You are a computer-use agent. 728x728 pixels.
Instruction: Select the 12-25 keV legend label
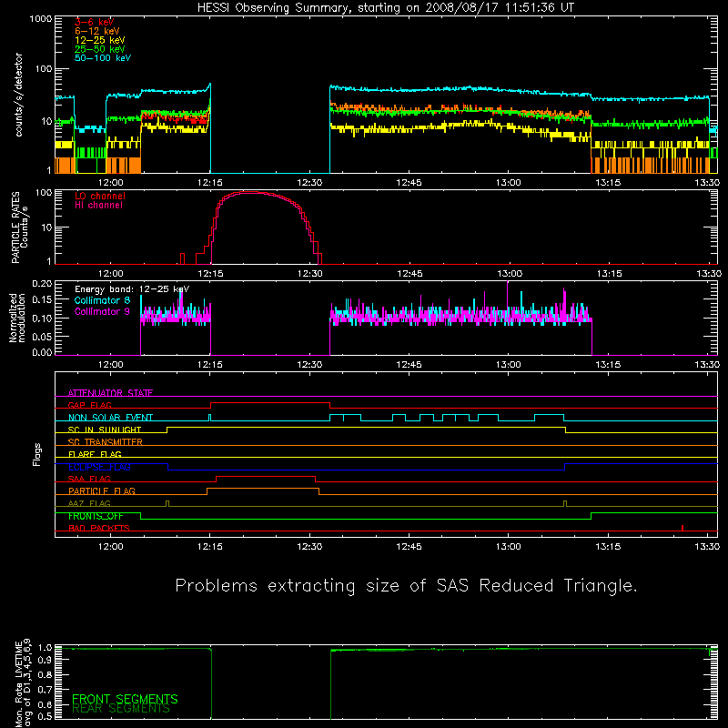point(100,40)
